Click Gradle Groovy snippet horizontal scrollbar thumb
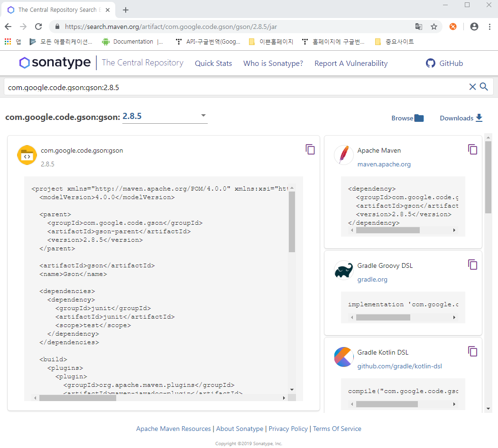The height and width of the screenshot is (448, 498). (383, 317)
